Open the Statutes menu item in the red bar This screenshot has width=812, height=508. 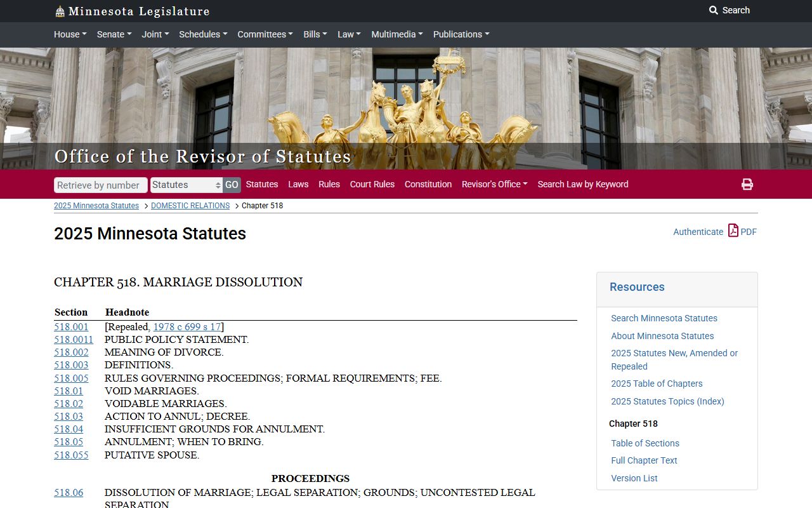click(262, 184)
